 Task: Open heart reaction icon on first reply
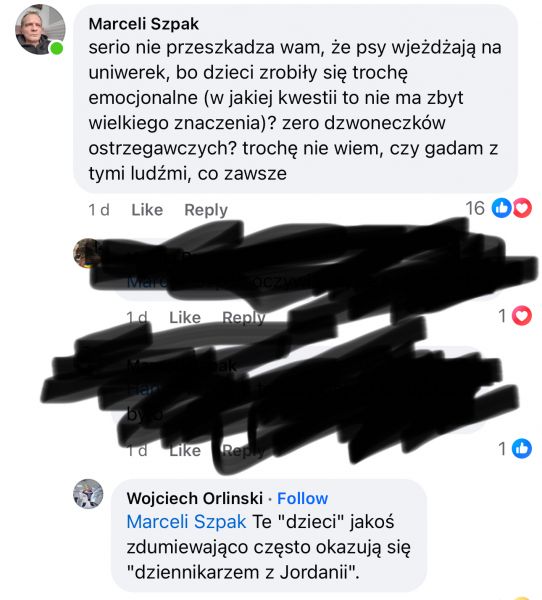coord(522,316)
